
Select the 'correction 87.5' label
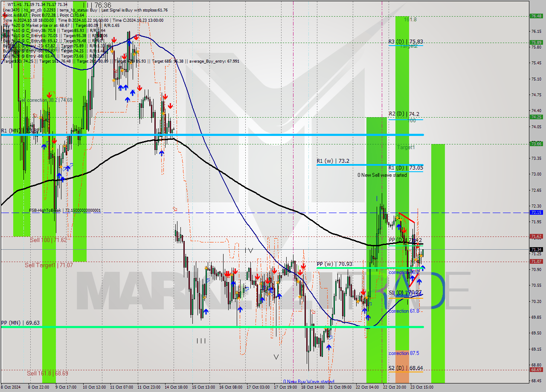(404, 353)
